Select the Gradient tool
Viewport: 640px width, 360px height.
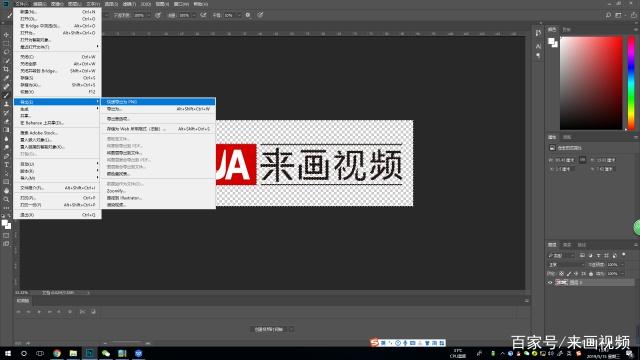click(6, 130)
